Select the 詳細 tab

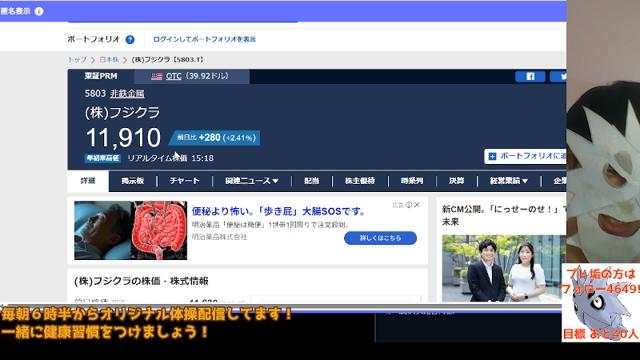88,181
